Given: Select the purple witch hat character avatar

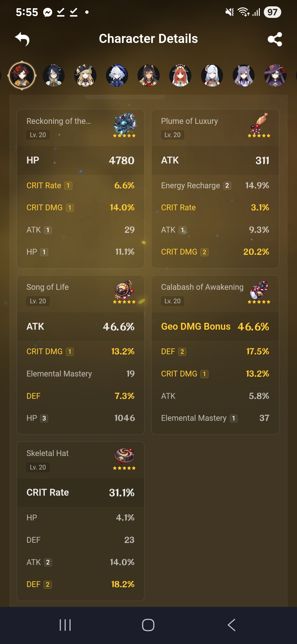Looking at the screenshot, I should [275, 75].
